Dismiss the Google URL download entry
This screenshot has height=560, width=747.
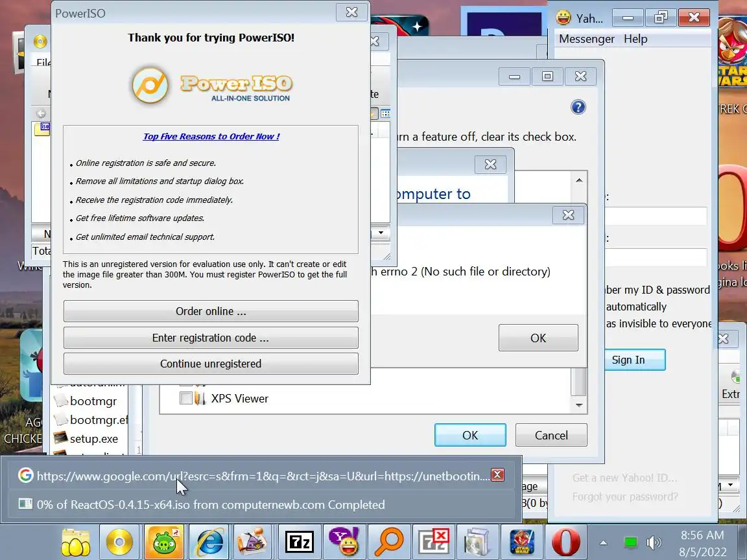click(497, 474)
